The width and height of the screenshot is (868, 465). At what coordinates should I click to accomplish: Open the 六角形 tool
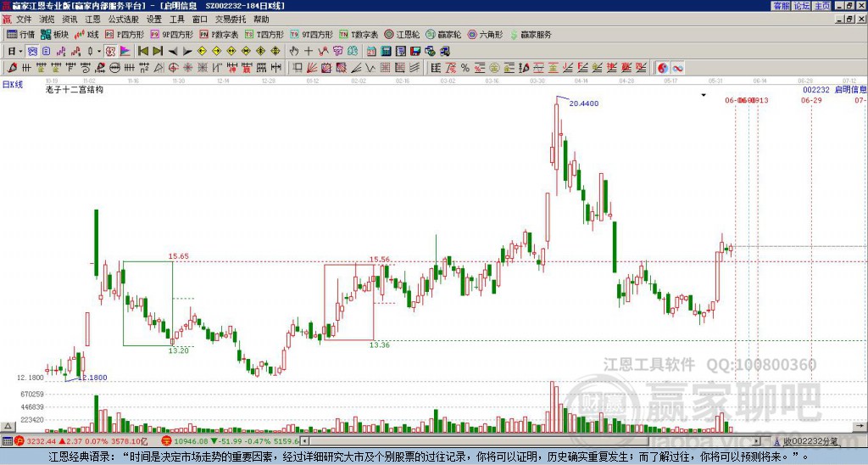485,34
